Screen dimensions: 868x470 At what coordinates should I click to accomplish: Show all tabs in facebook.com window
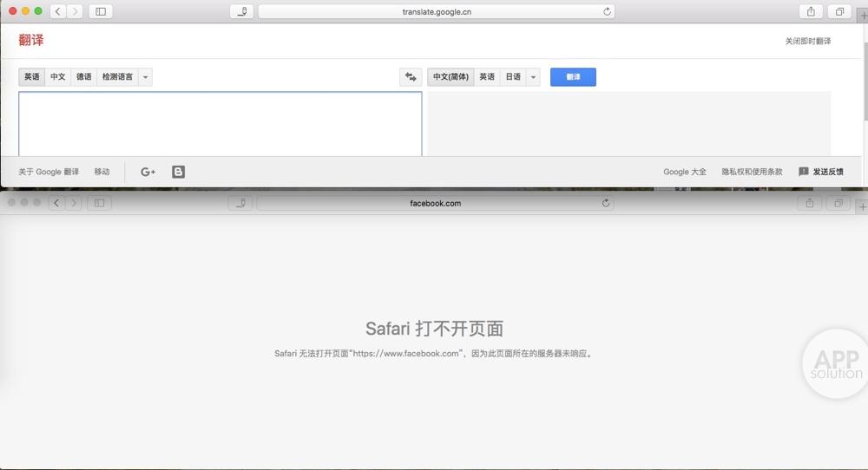(838, 203)
